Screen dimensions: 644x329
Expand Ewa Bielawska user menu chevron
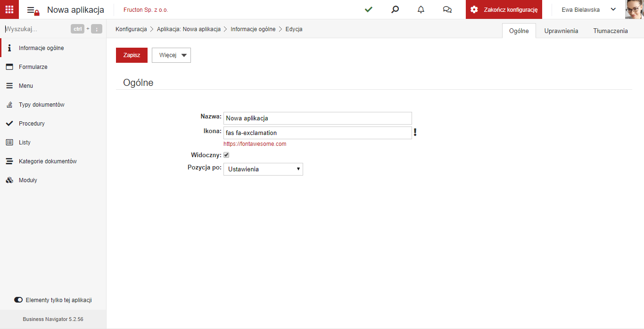pos(613,9)
